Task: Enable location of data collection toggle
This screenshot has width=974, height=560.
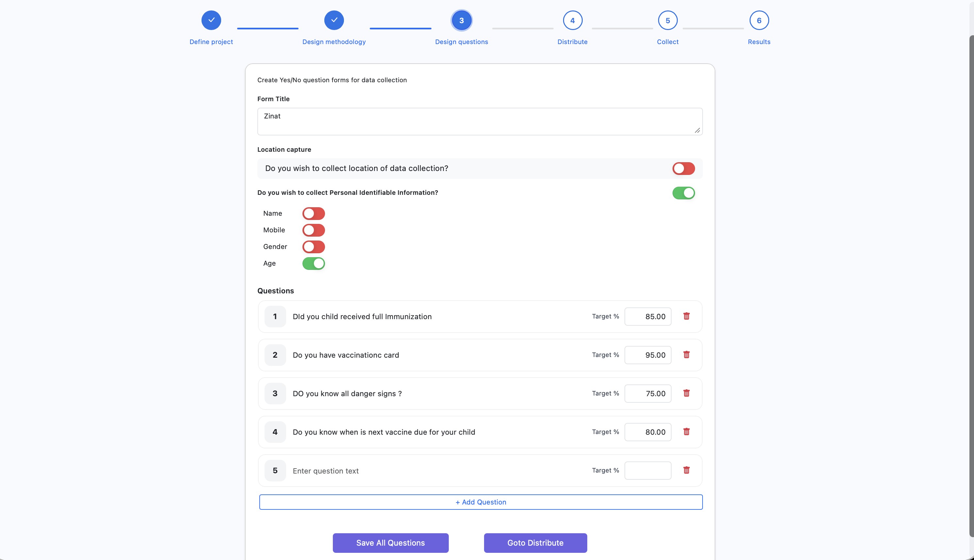Action: [x=683, y=168]
